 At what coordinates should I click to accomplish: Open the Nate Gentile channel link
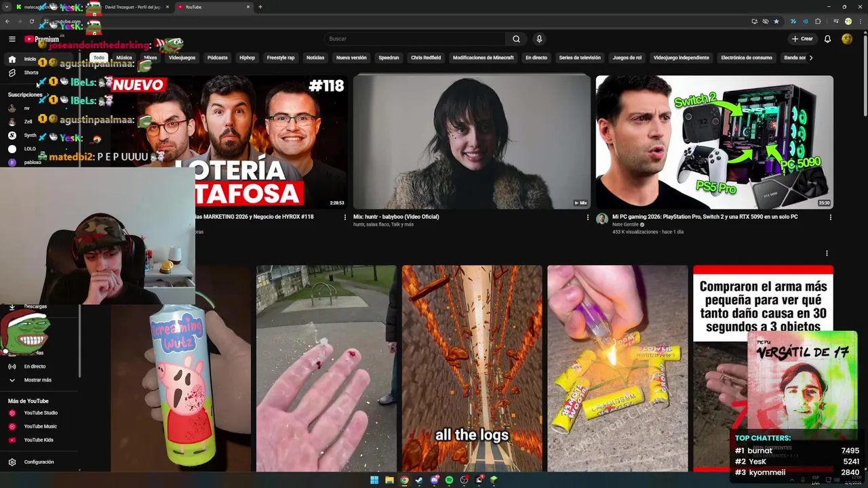coord(625,224)
